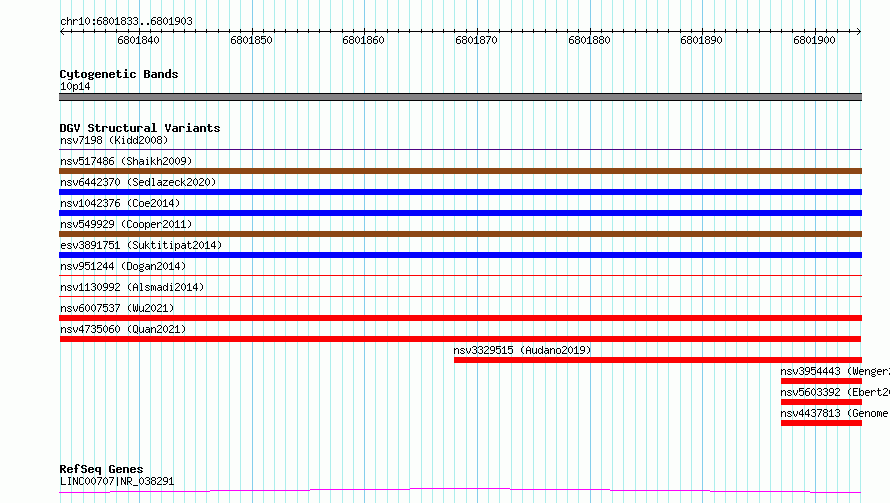Open nsv6007537 (Wu2021) label
890x503 pixels.
pos(117,308)
